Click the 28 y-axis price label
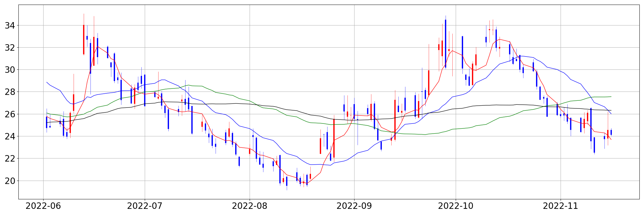 tap(10, 92)
